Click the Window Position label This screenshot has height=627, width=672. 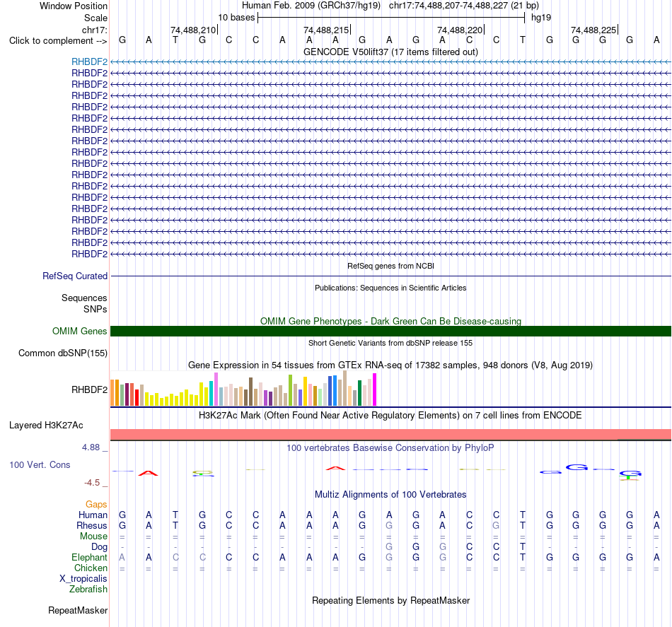tap(74, 6)
